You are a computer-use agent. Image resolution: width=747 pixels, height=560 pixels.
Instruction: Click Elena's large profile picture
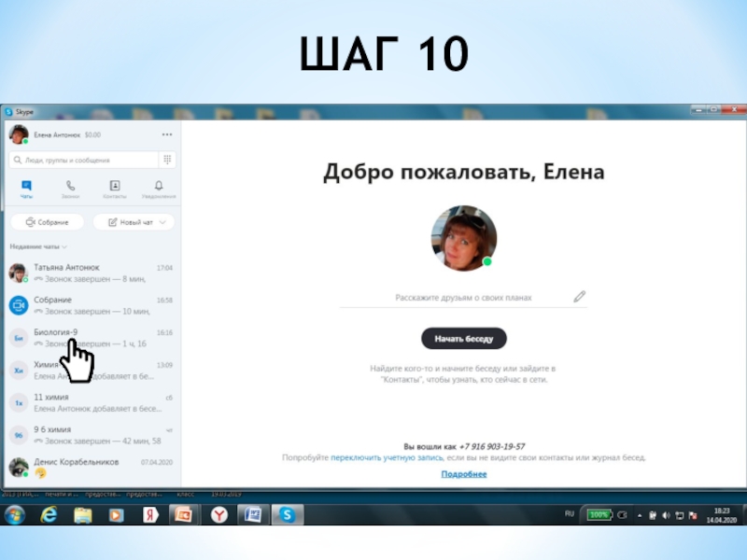click(463, 237)
